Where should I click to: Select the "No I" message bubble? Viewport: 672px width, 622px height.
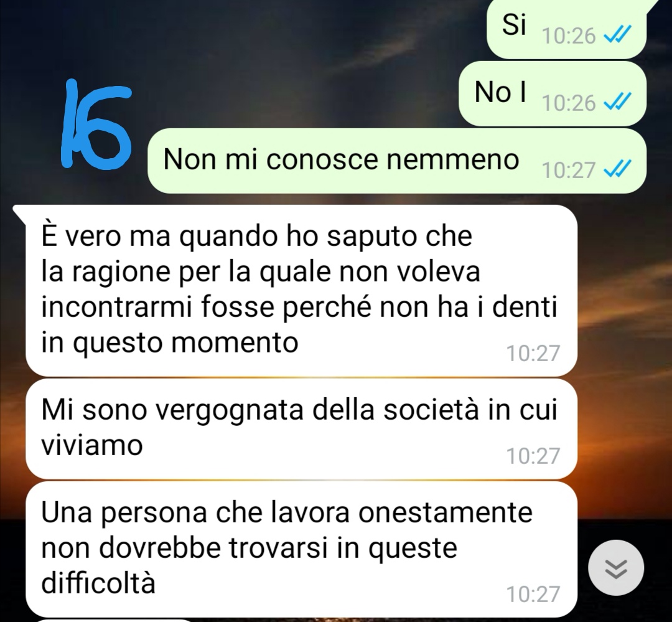click(553, 93)
